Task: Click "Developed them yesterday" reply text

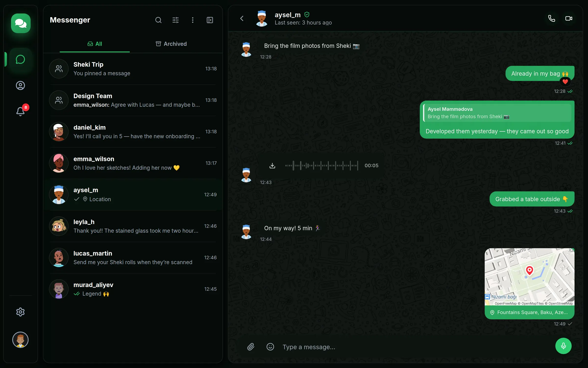Action: 497,131
